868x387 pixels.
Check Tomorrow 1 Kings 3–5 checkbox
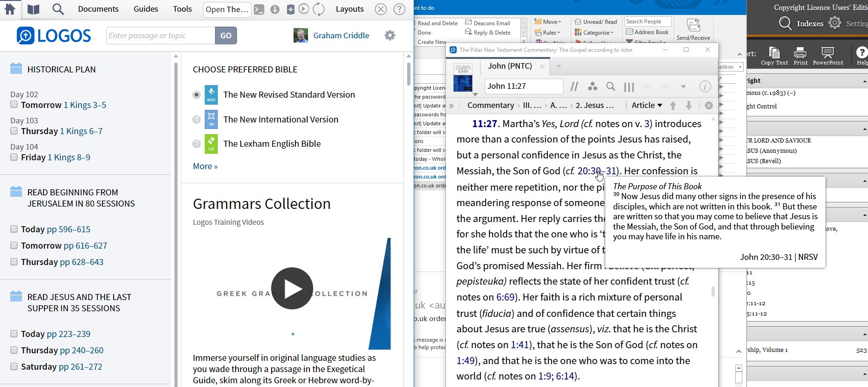tap(14, 105)
